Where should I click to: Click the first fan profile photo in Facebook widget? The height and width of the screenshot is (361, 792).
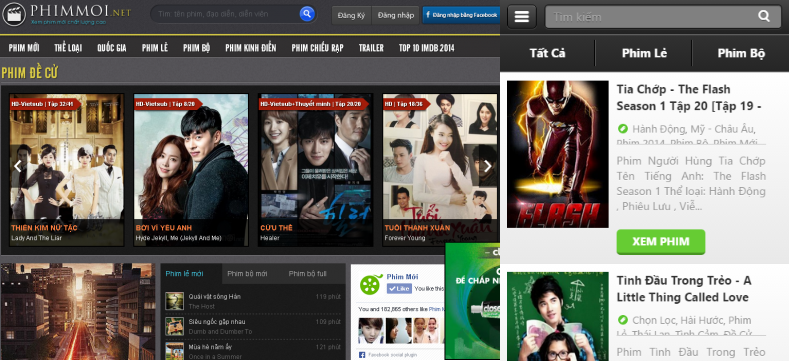point(371,331)
